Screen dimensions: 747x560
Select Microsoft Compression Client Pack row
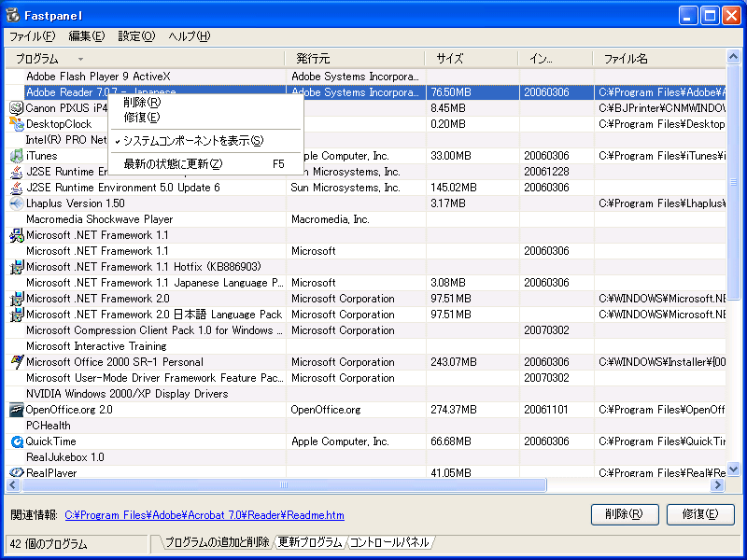(x=365, y=330)
